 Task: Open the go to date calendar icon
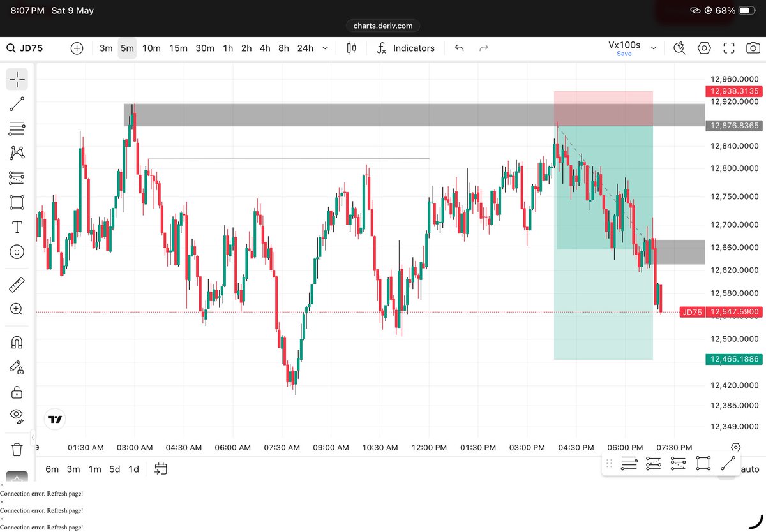click(x=161, y=469)
